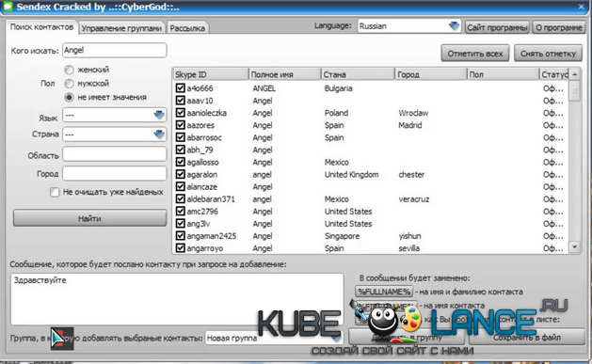Open the Рассылка tab
The width and height of the screenshot is (592, 364).
[x=187, y=28]
